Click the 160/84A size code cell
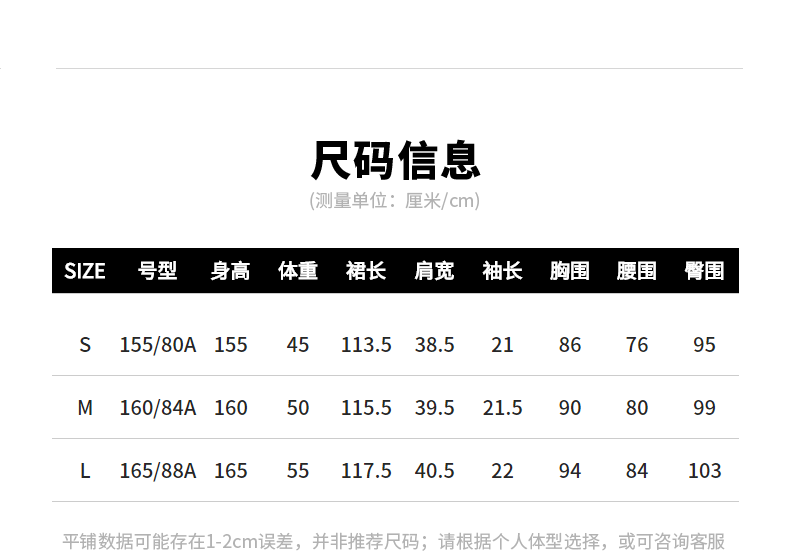790x552 pixels. pos(158,408)
